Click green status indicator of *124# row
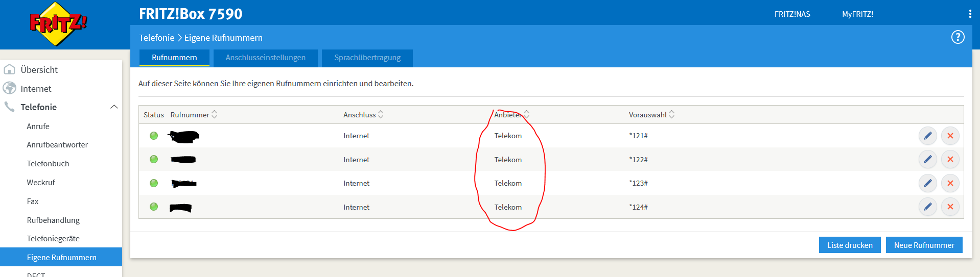Screen dimensions: 980x277 (x=154, y=207)
